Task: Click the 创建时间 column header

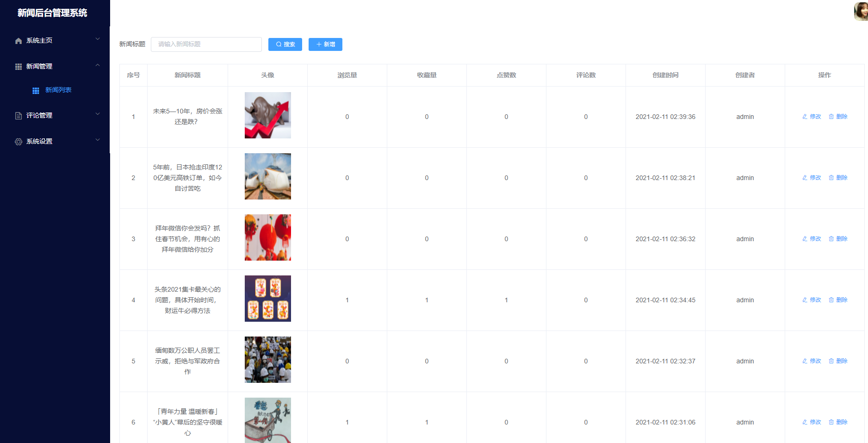Action: coord(665,75)
